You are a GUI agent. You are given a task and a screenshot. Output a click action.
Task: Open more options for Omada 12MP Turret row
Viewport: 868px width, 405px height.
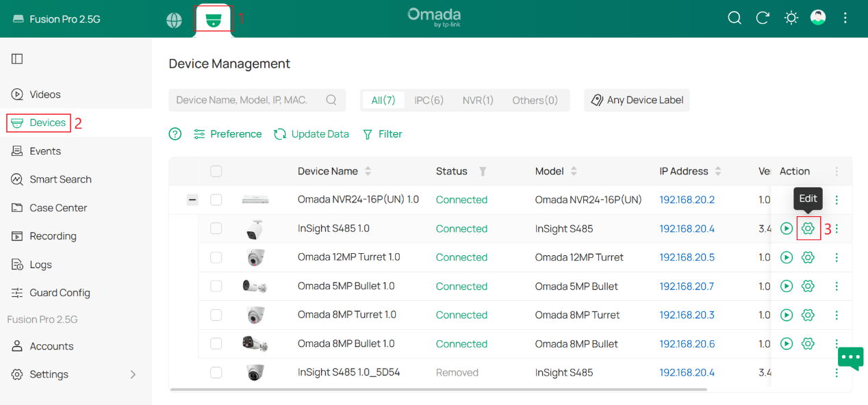tap(837, 257)
